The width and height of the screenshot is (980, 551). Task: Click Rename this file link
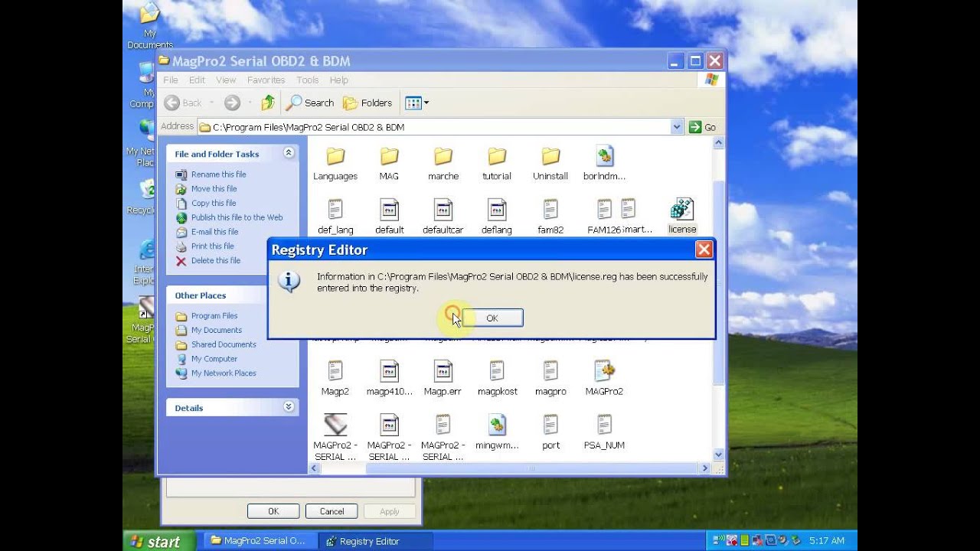tap(218, 174)
